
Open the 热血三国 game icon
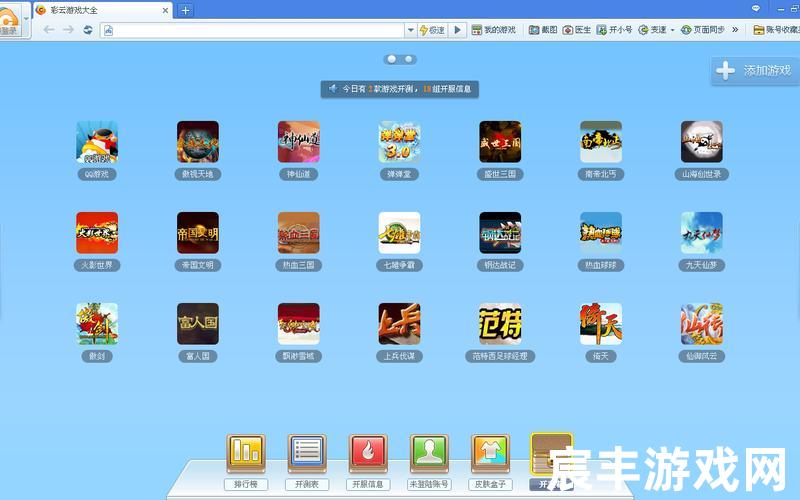pyautogui.click(x=298, y=233)
